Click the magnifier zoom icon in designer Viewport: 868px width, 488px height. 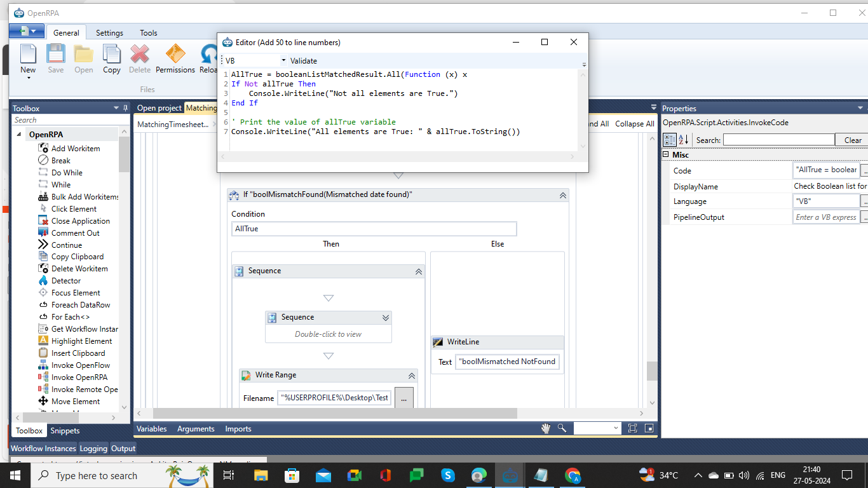[x=562, y=428]
